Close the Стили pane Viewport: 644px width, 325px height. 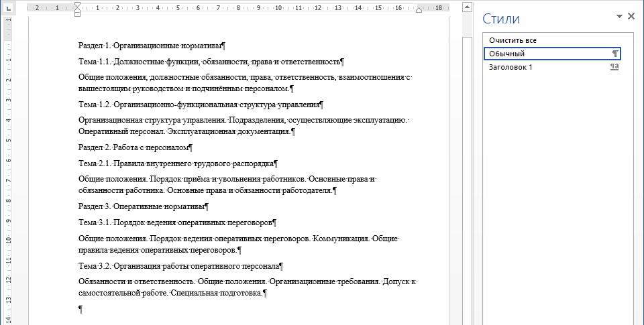631,17
